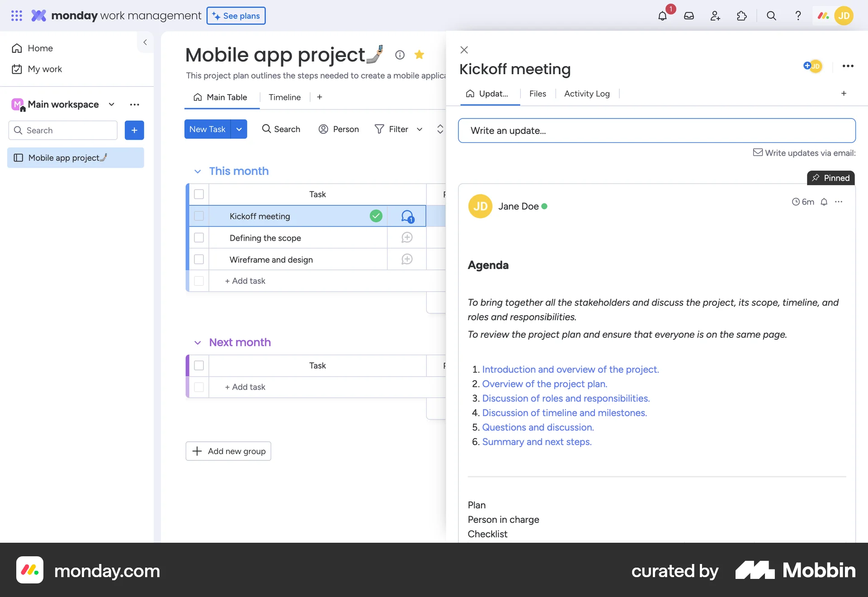Collapse the This month group
The width and height of the screenshot is (868, 597).
coord(198,171)
